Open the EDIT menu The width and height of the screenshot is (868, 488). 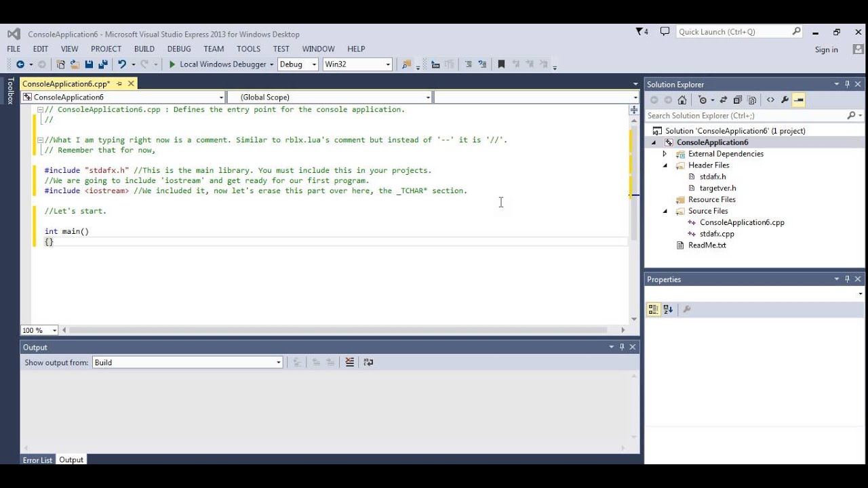pos(41,49)
